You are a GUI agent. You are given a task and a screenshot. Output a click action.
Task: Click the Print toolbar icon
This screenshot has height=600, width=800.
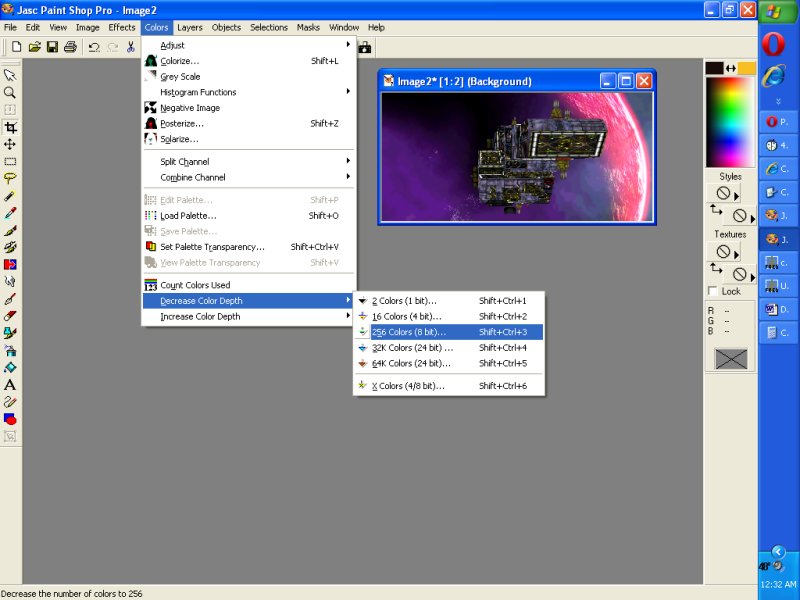pos(70,47)
